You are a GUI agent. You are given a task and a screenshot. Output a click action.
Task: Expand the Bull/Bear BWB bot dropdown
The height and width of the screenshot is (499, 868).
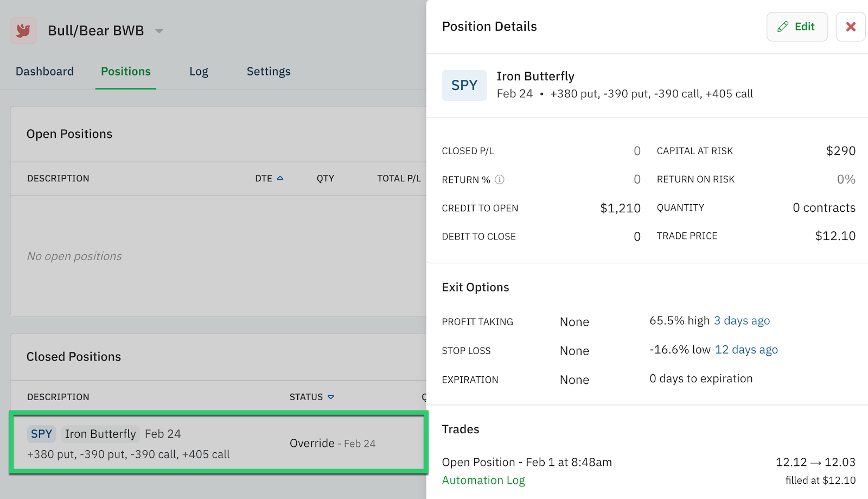coord(159,31)
